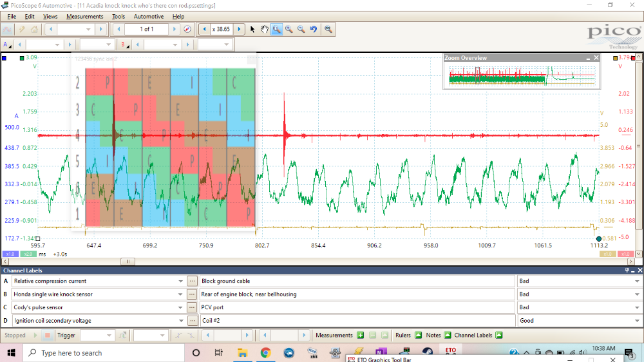Open the Trigger mode dropdown
Viewport: 644px width, 362px height.
109,336
